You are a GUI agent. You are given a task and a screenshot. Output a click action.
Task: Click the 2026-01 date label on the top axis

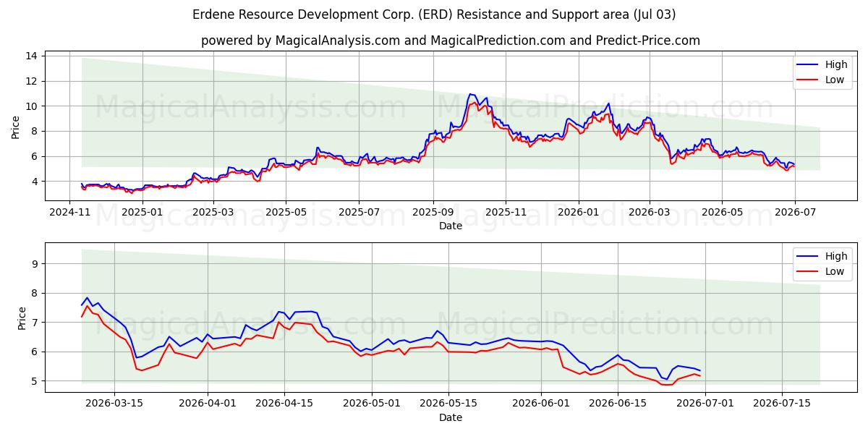point(578,212)
